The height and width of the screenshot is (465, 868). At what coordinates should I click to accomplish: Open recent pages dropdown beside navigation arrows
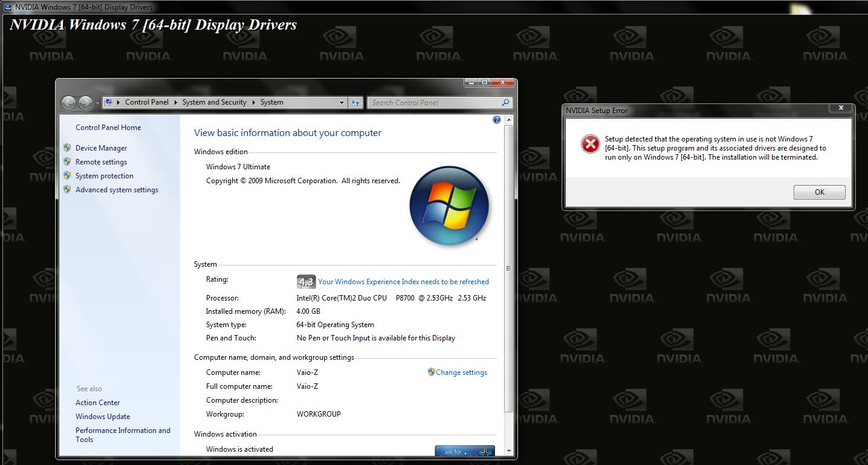[97, 103]
